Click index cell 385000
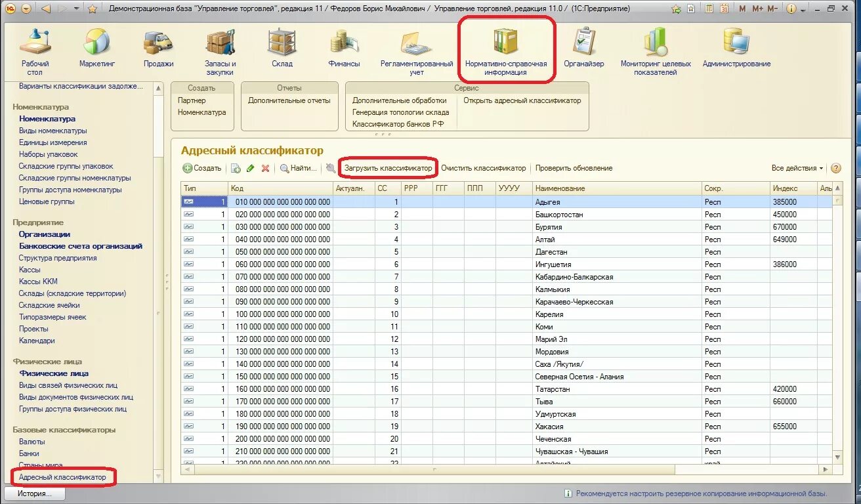This screenshot has height=504, width=861. click(793, 202)
